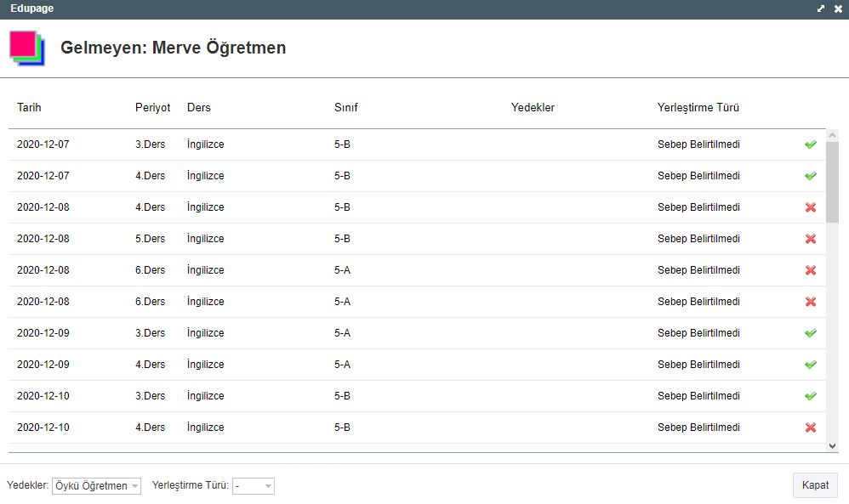Toggle red cross status for 2020-12-10 4.Ders
The width and height of the screenshot is (849, 504).
pyautogui.click(x=810, y=428)
